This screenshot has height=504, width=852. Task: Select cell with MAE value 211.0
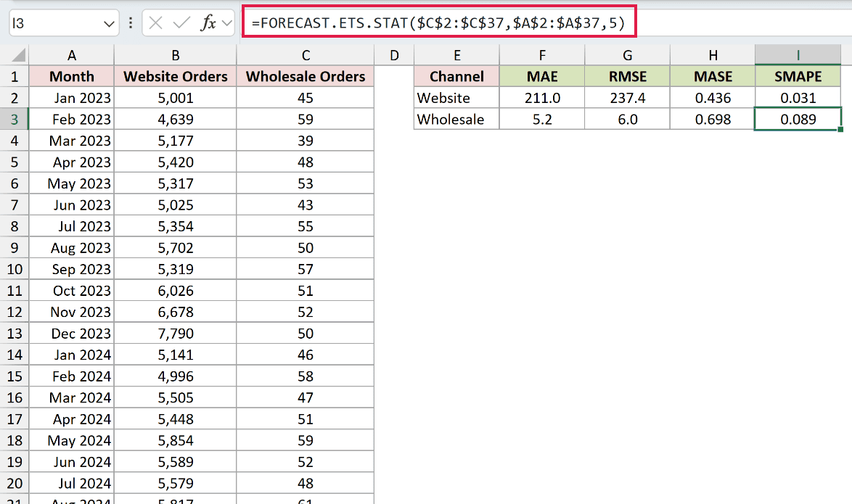pyautogui.click(x=542, y=99)
